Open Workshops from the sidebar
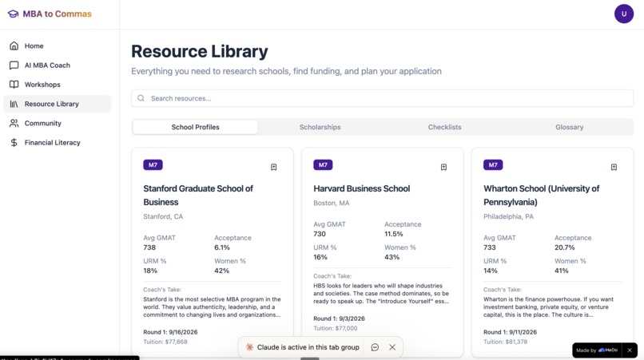 (x=58, y=85)
